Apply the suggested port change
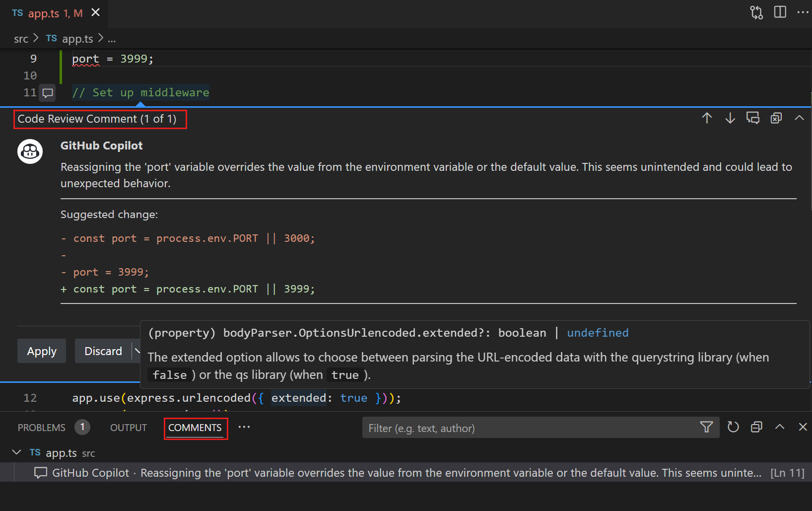The height and width of the screenshot is (511, 812). tap(41, 351)
